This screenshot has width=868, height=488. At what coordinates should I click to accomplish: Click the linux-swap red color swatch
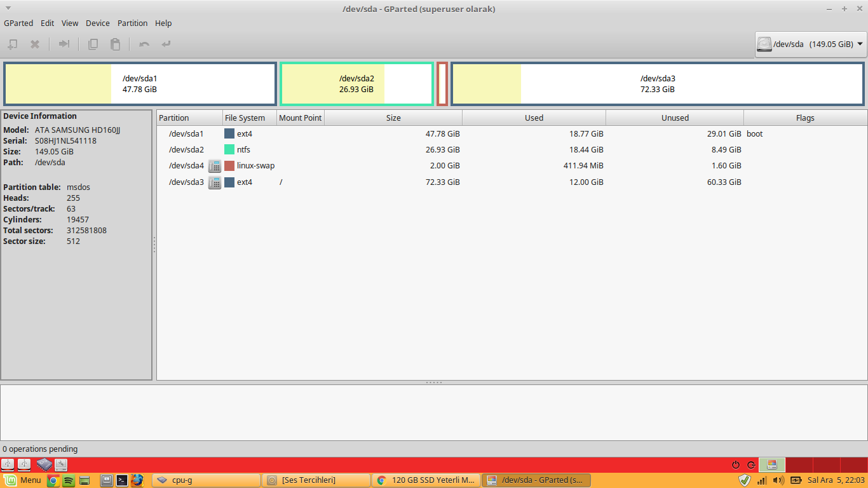coord(229,166)
